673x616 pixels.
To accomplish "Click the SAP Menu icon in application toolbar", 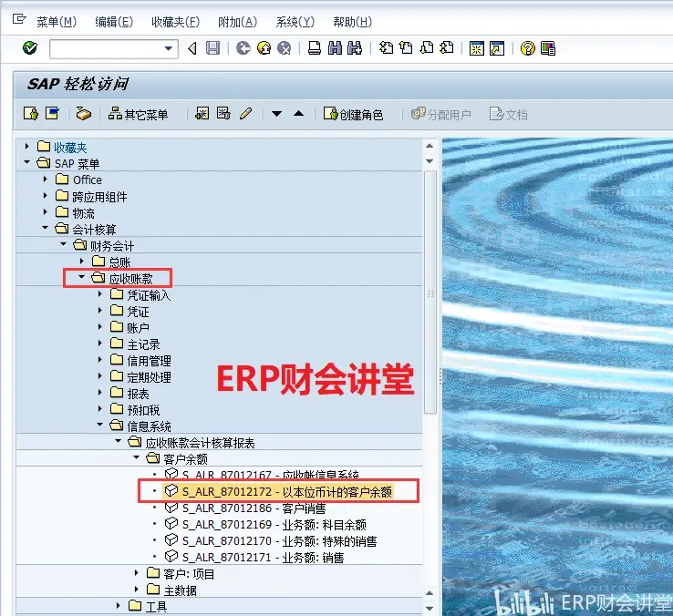I will (52, 114).
